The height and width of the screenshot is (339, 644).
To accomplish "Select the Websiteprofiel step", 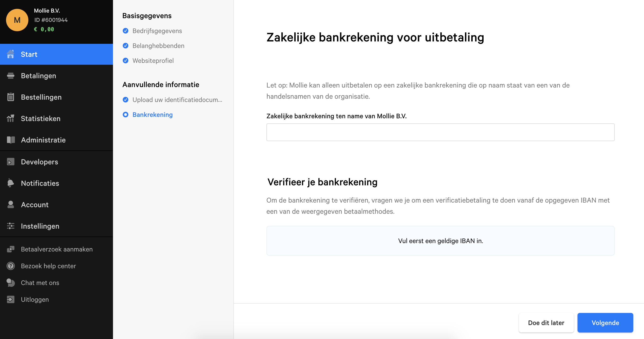I will pyautogui.click(x=153, y=61).
